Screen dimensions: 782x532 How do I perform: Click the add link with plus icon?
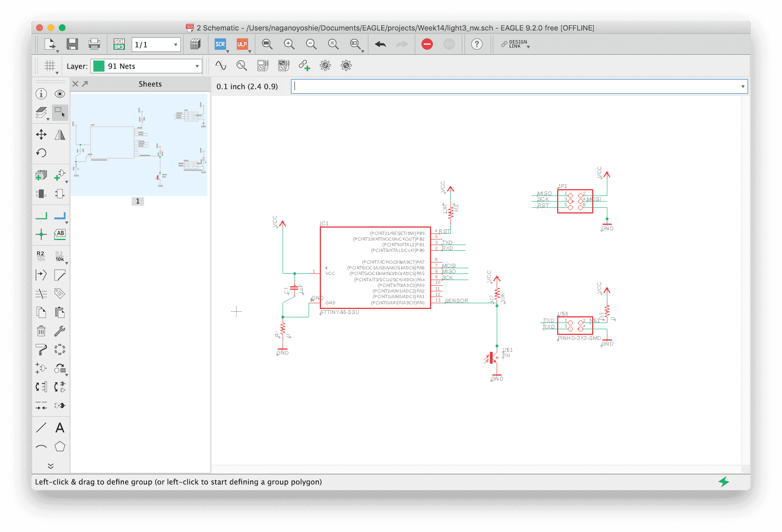point(305,66)
